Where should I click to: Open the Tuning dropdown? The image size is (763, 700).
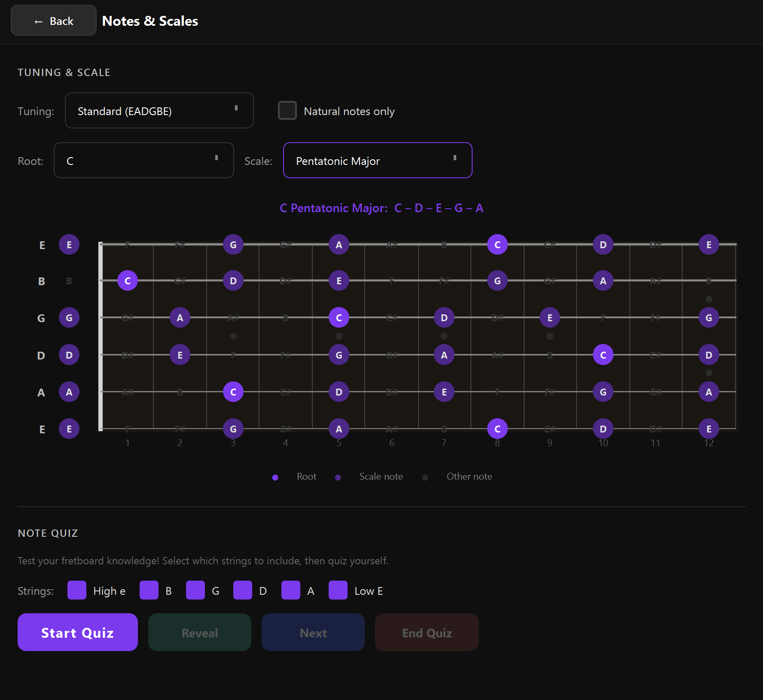159,111
